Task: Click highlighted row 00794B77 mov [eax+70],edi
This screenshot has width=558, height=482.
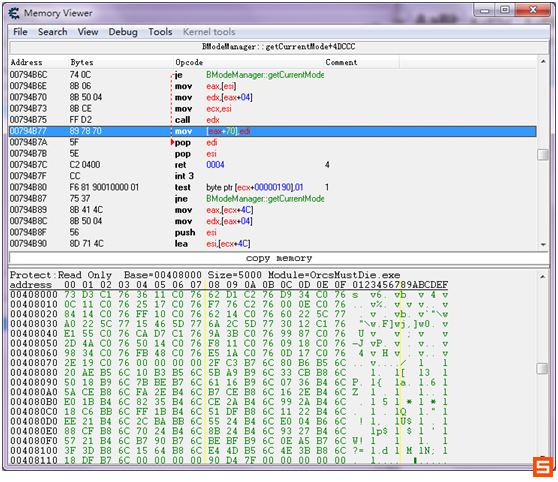Action: pyautogui.click(x=273, y=131)
